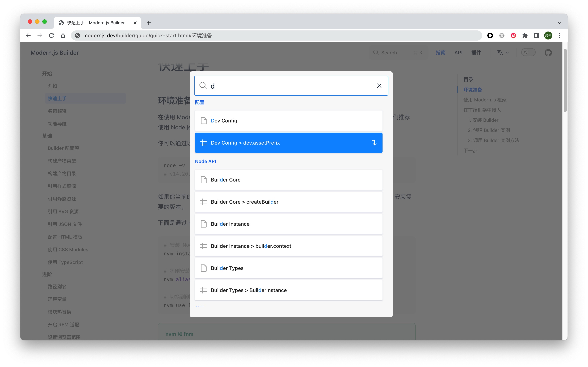Screen dimensions: 588x367
Task: Open the Dev Config result
Action: click(x=289, y=121)
